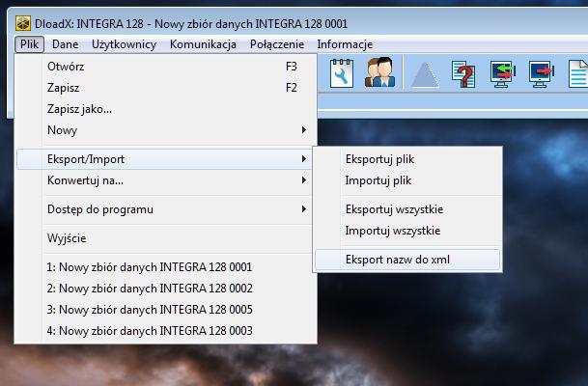Expand the Dostęp do programu submenu

pos(165,209)
